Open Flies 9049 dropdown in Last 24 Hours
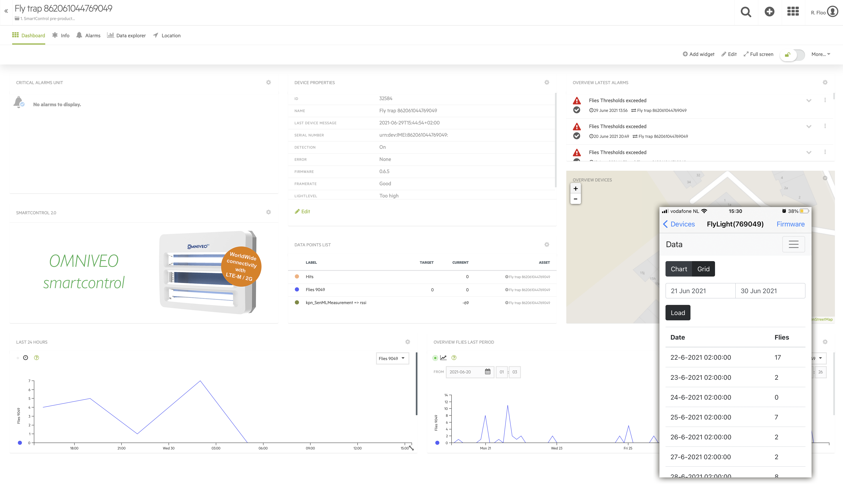Screen dimensions: 843x504 coord(392,358)
